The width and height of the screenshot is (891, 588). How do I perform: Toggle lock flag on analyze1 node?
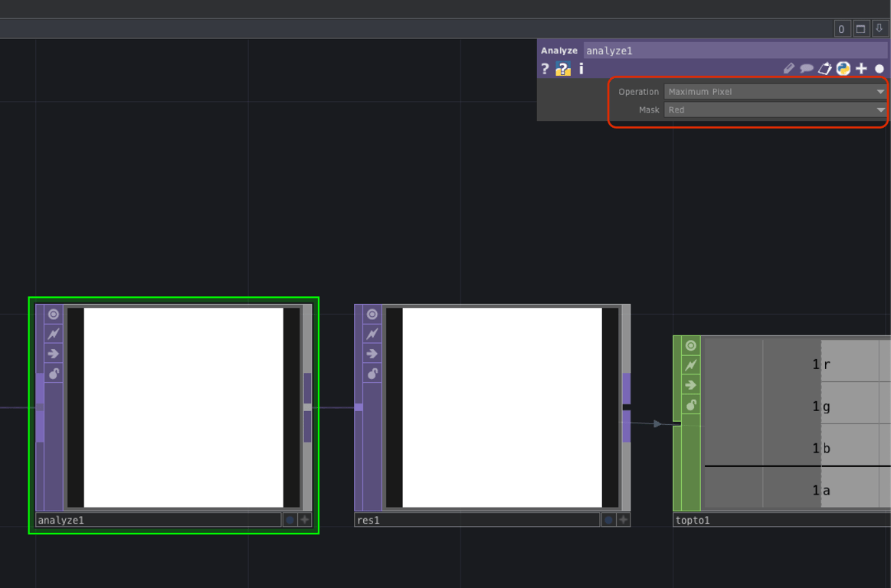click(x=54, y=374)
